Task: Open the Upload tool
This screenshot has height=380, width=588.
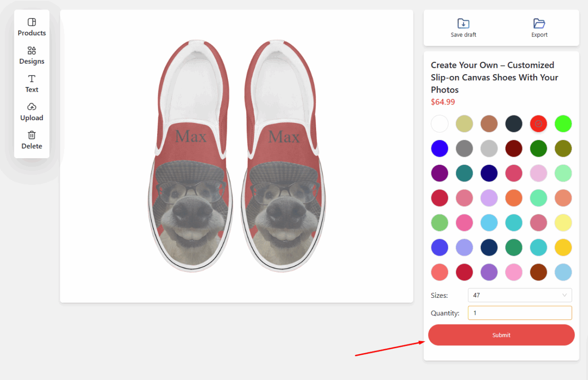Action: point(32,112)
